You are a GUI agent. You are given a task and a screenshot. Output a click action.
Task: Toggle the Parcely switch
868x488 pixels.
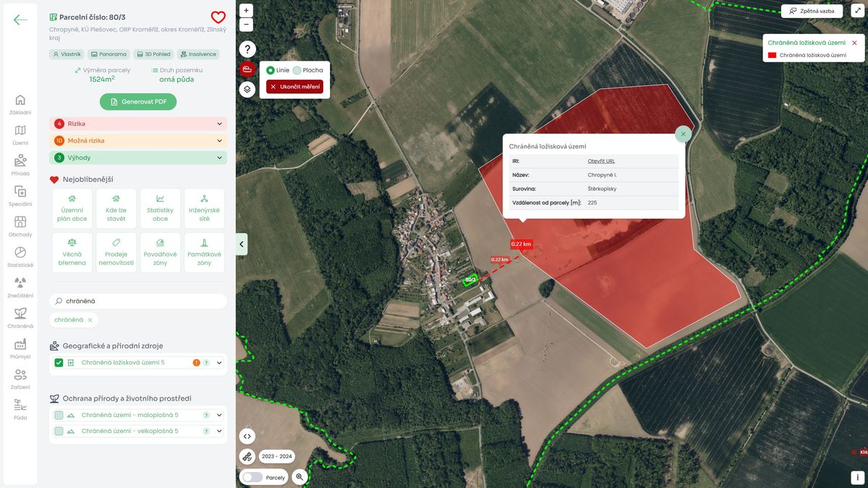coord(252,478)
